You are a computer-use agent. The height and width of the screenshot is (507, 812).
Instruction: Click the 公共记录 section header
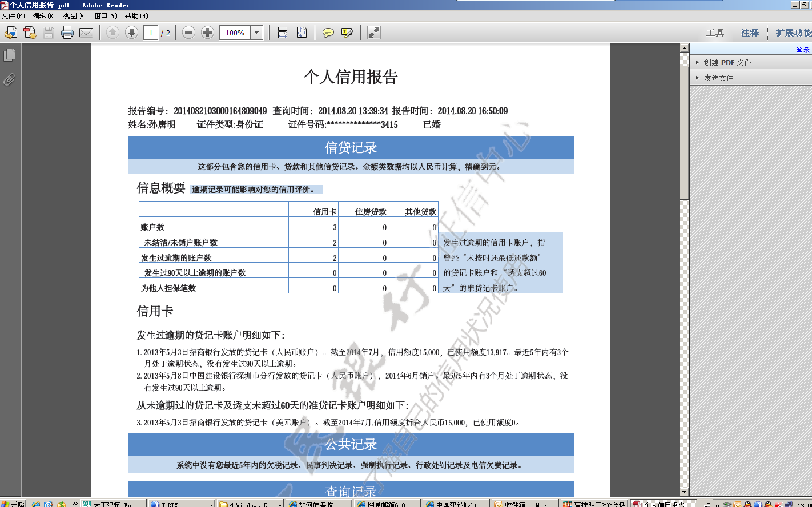coord(351,444)
